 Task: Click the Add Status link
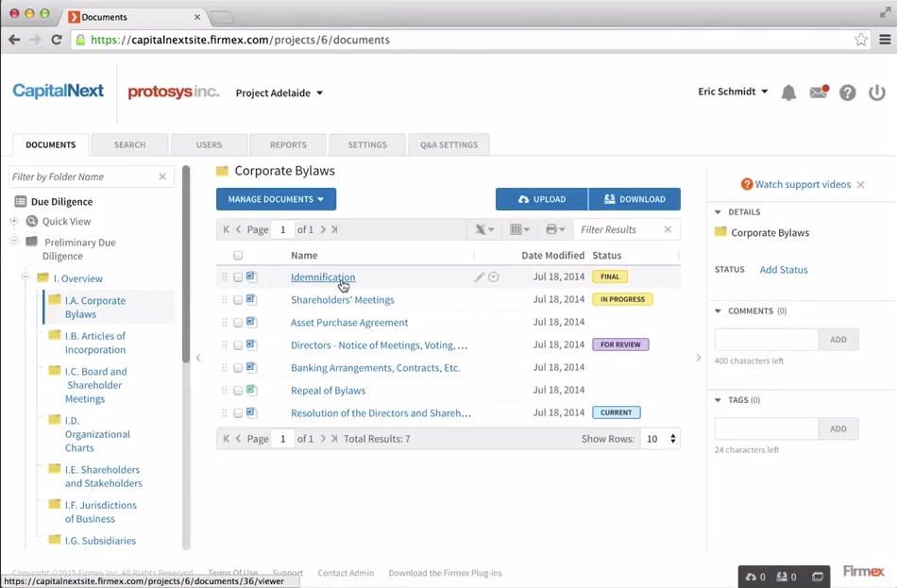783,269
